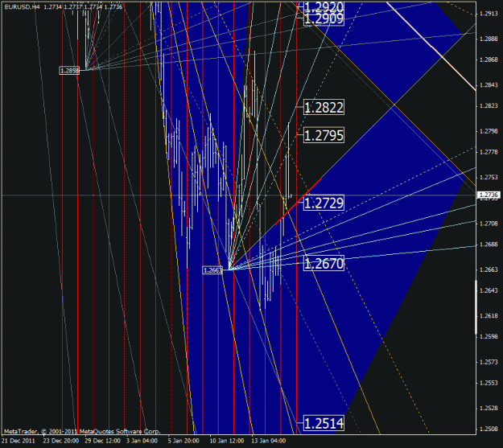Click the 1.2909 price level label
503x448 pixels.
point(324,19)
